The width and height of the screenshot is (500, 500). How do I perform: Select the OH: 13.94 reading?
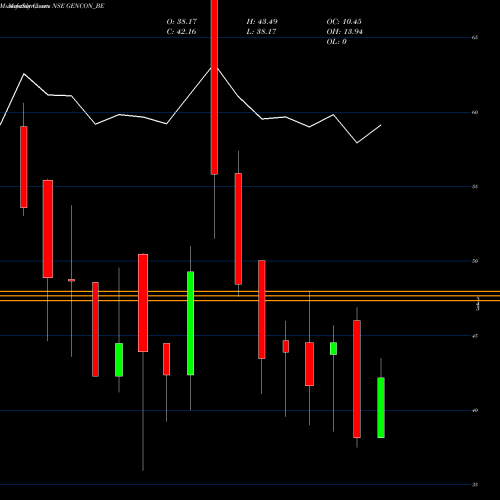[x=344, y=32]
